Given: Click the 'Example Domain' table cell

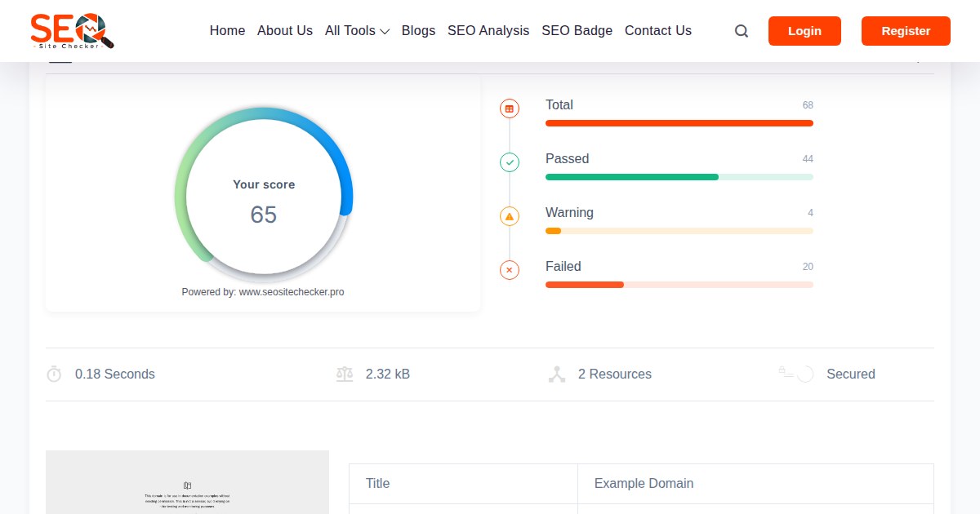Looking at the screenshot, I should pyautogui.click(x=755, y=483).
